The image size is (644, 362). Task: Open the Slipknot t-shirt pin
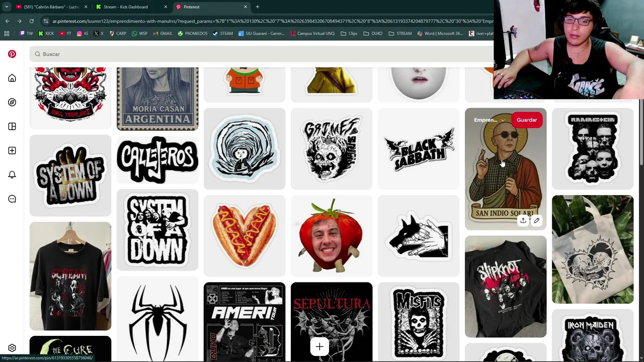[506, 287]
